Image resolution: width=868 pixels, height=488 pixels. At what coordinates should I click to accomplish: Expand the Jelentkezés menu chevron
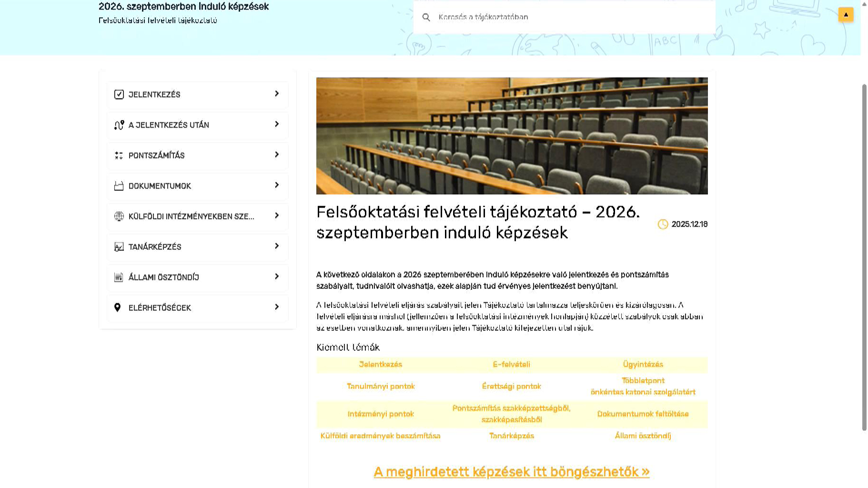coord(277,94)
